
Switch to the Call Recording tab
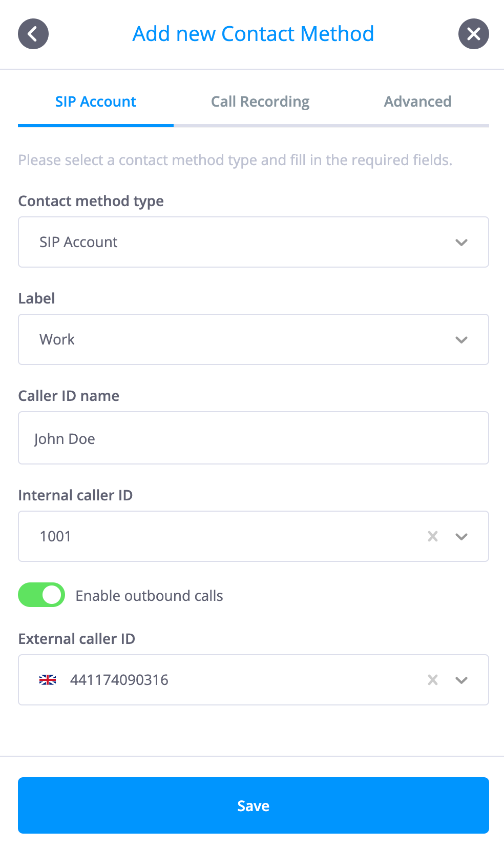(x=260, y=102)
